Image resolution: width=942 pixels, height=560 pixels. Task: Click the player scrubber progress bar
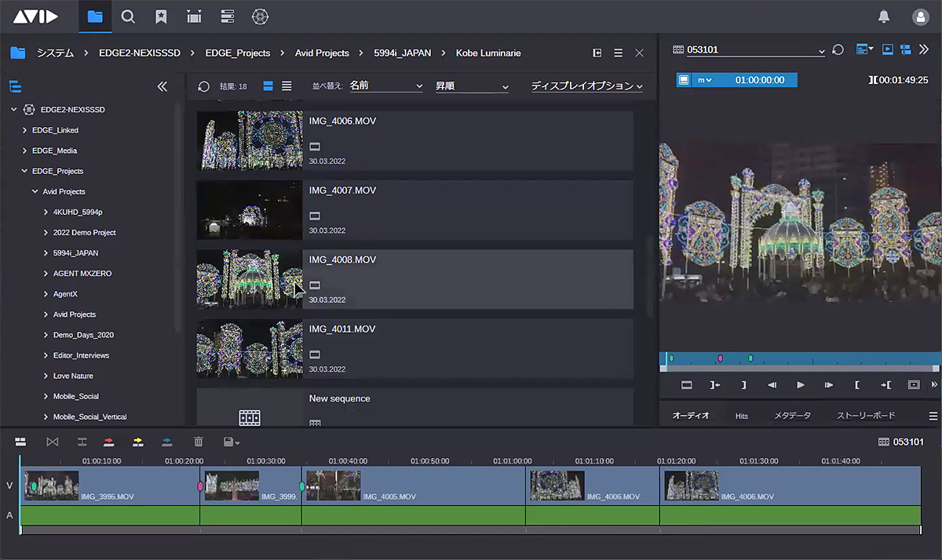(801, 358)
